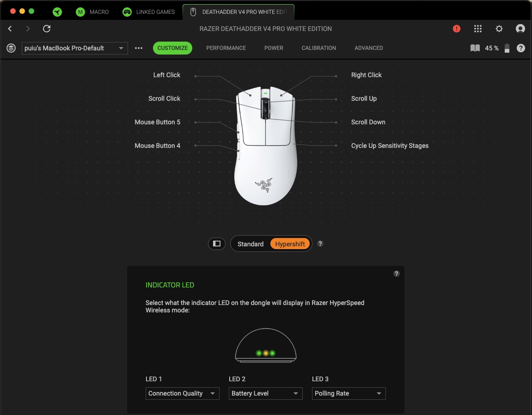Open the profile three-dot options menu
Screen dimensions: 532x415
point(139,48)
